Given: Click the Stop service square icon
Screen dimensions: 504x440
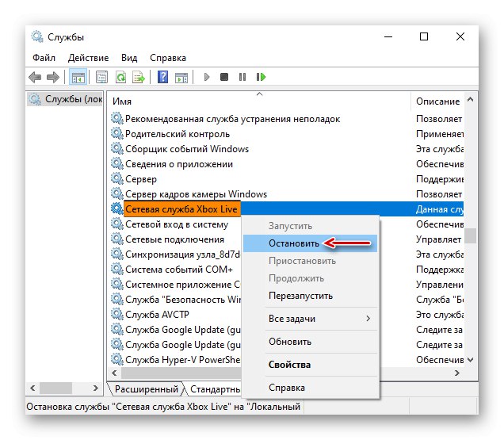Looking at the screenshot, I should pos(224,77).
